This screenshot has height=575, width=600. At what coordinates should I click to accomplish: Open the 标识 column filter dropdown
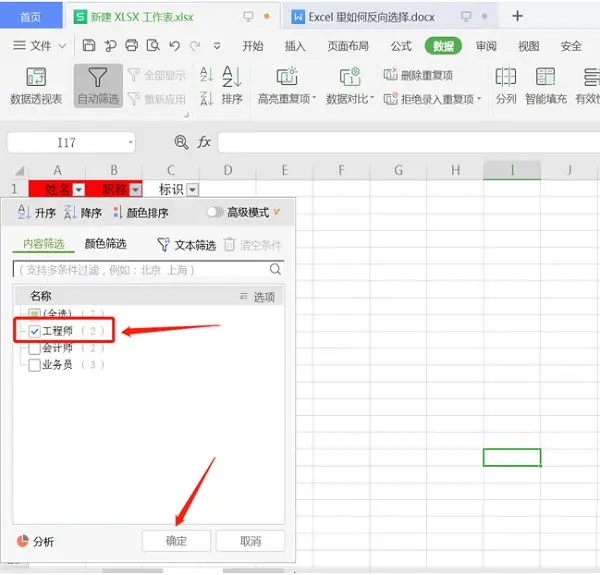click(193, 189)
